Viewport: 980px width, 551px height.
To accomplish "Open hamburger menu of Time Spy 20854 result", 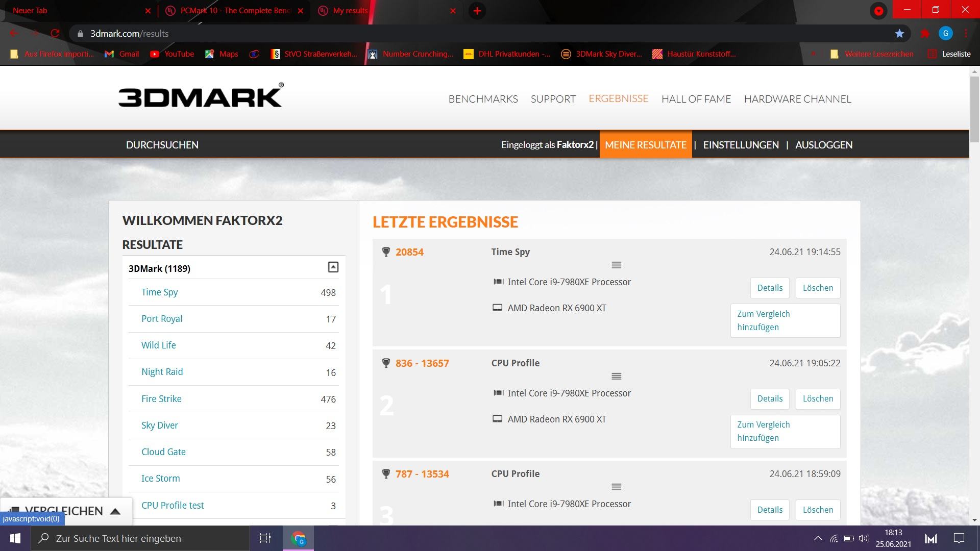I will 616,265.
